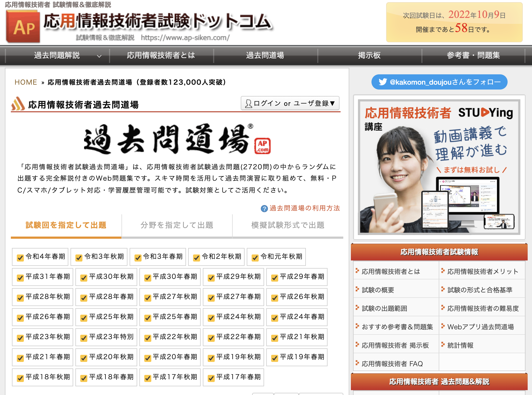Open the ログイン or ユーザ登録 dropdown
This screenshot has width=532, height=395.
coord(290,103)
